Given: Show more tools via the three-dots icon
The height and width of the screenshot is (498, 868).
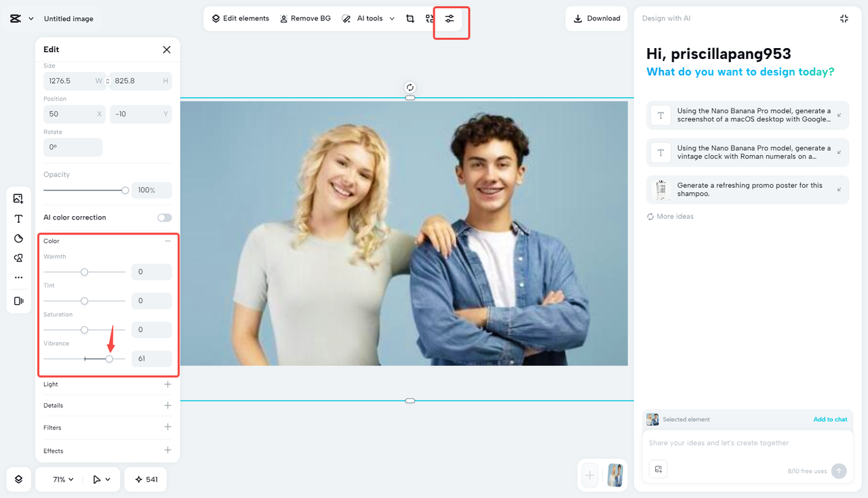Looking at the screenshot, I should (18, 278).
